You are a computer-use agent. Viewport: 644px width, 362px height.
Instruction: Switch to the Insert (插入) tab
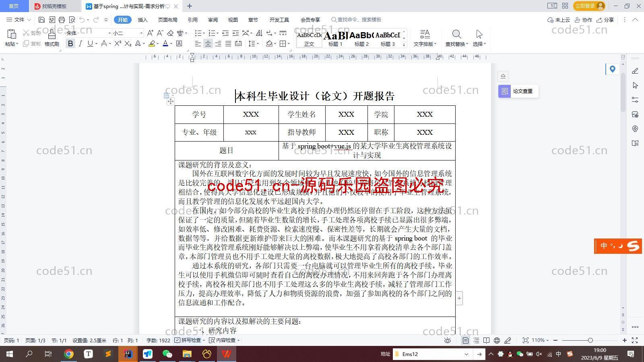142,20
